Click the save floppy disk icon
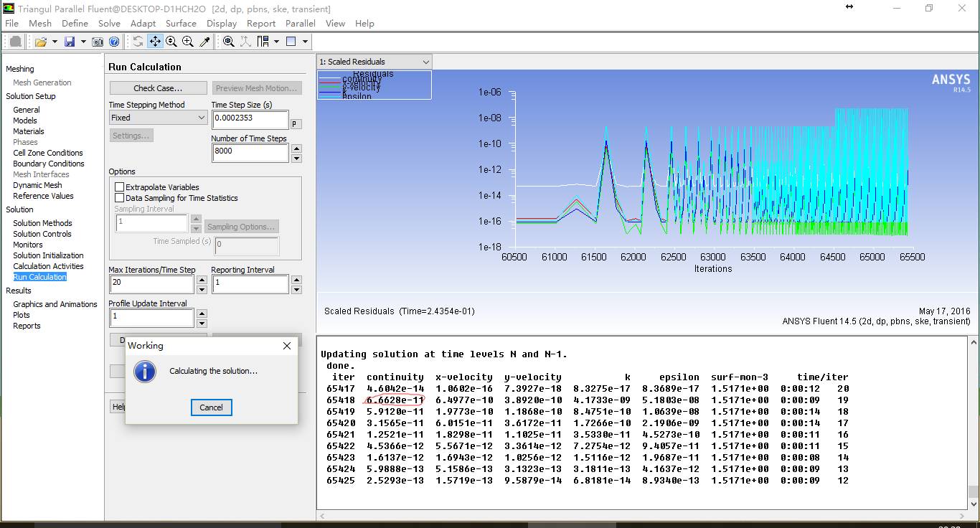The image size is (980, 528). point(70,42)
